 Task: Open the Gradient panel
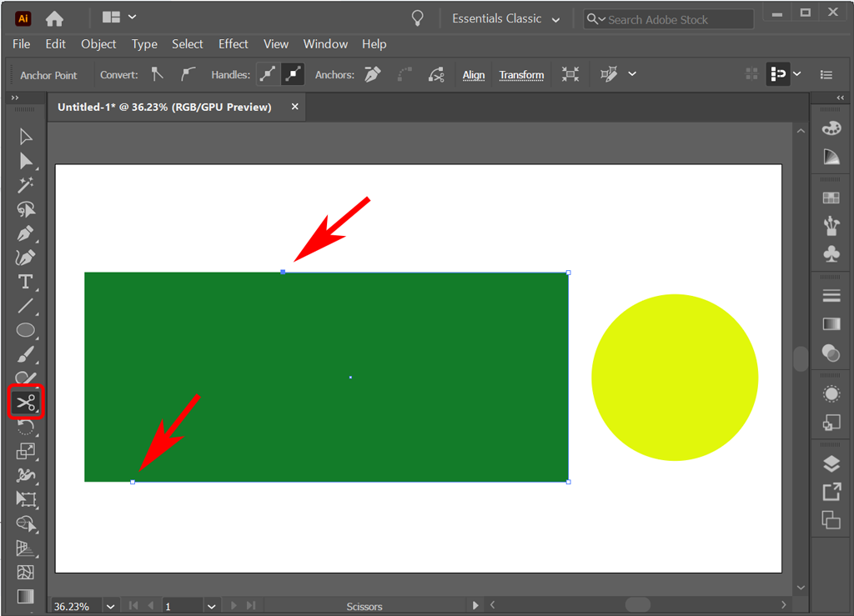831,323
